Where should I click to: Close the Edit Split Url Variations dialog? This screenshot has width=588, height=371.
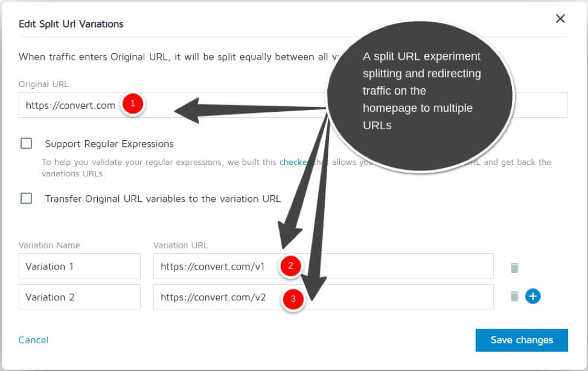[560, 19]
